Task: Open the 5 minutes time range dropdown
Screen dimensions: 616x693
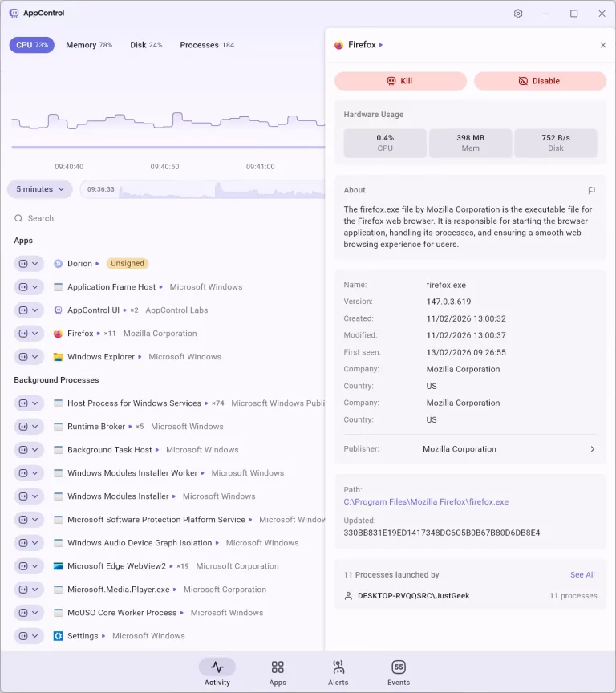Action: tap(40, 189)
